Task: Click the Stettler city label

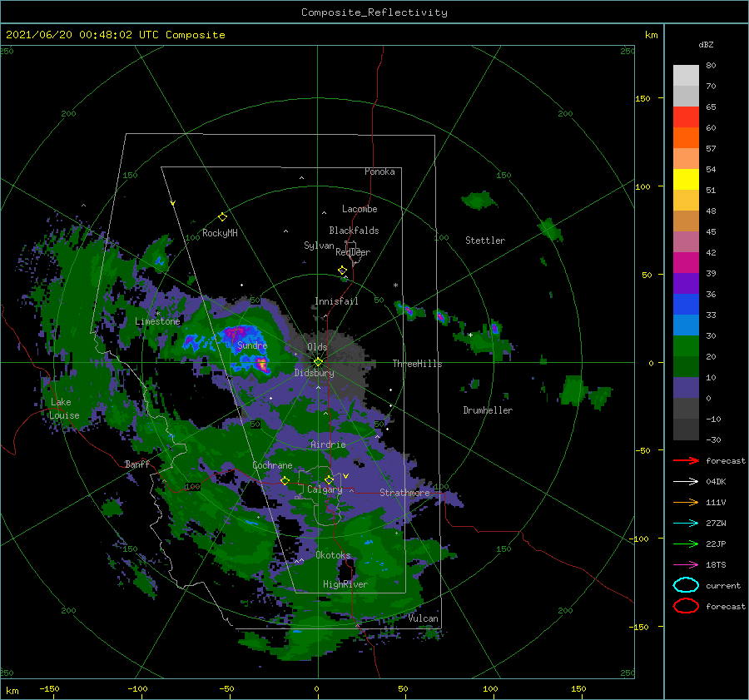Action: (x=485, y=241)
